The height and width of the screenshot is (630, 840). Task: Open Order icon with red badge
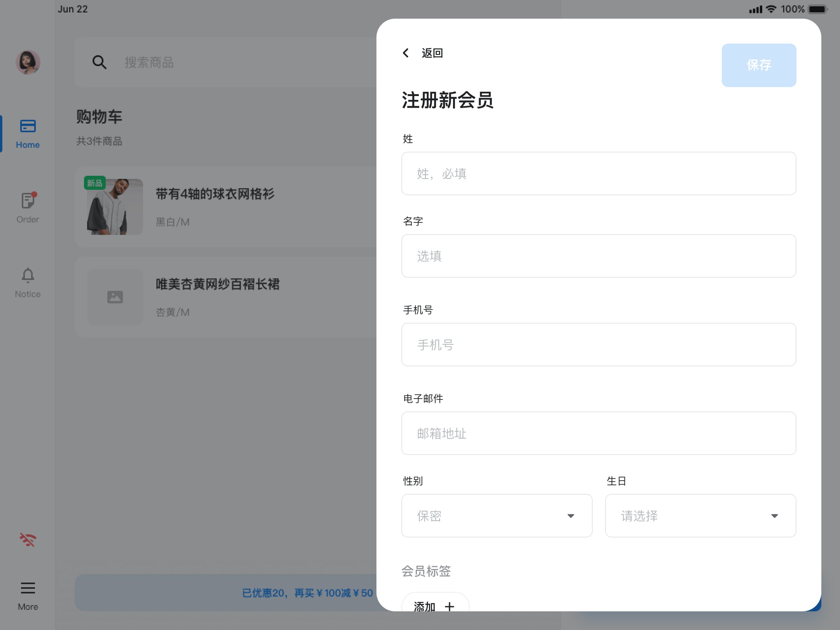28,201
